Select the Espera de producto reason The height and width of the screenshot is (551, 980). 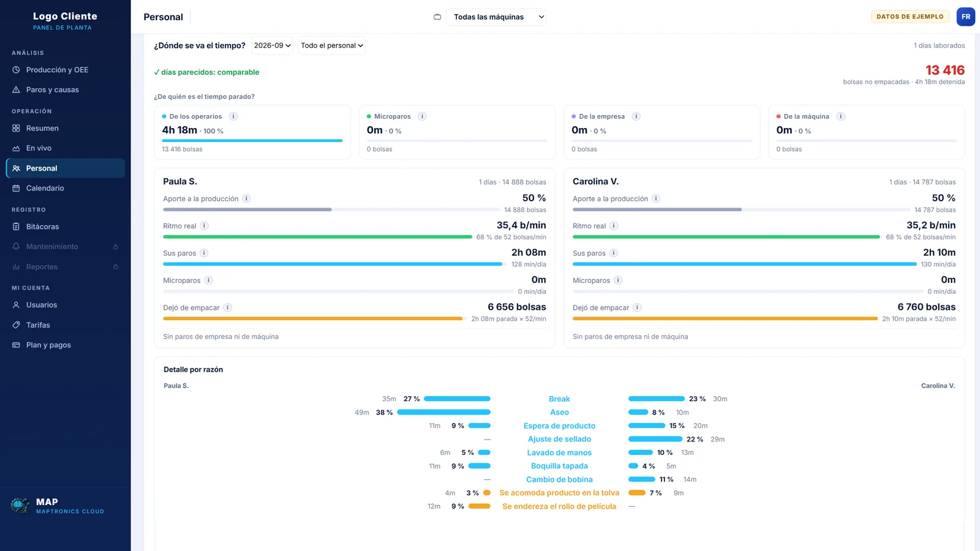coord(559,426)
